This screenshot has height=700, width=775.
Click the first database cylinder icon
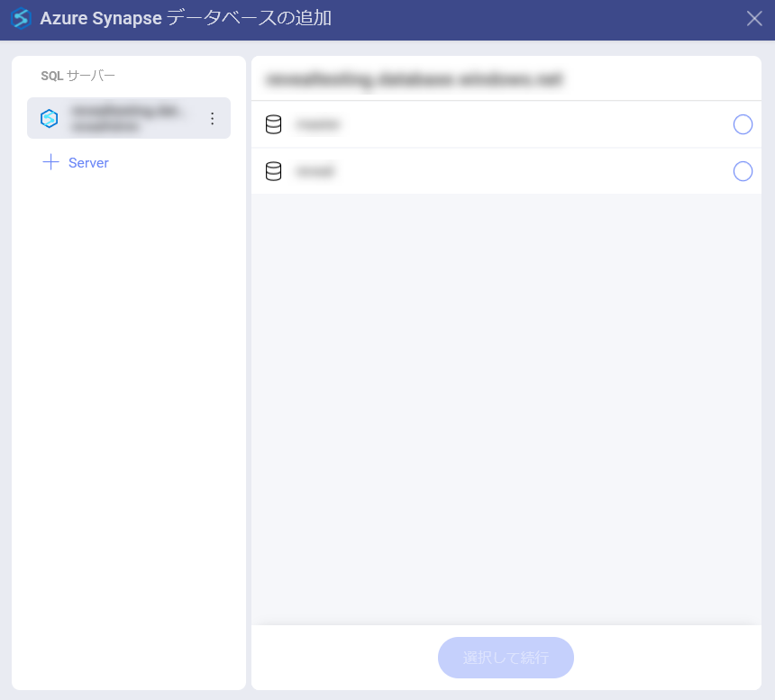pyautogui.click(x=273, y=124)
